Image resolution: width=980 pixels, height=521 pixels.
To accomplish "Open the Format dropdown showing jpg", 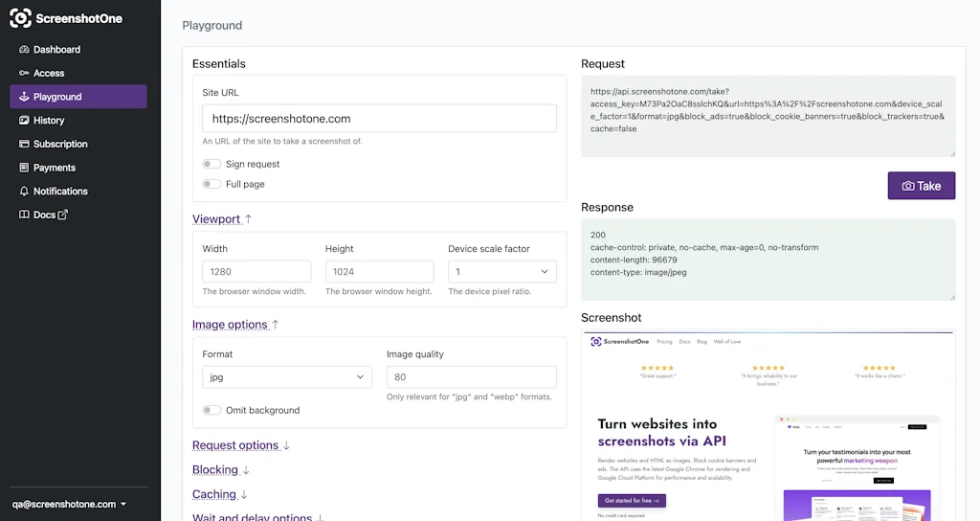I will point(287,377).
